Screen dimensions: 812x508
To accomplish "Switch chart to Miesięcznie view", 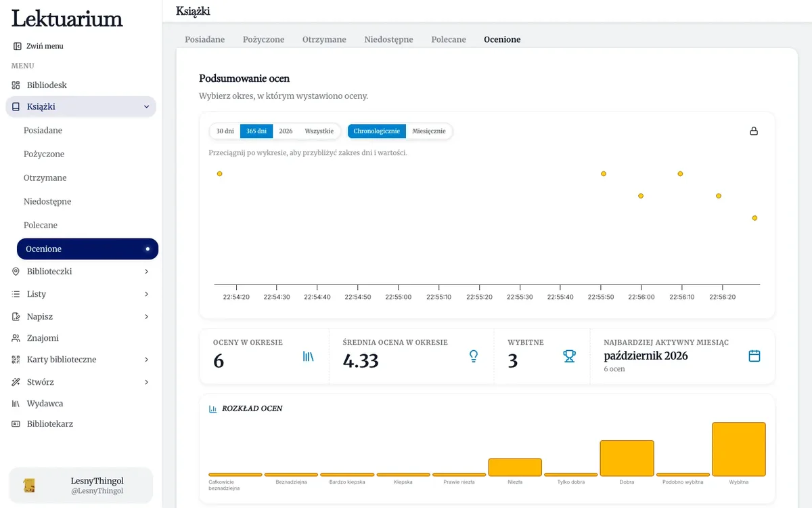I will tap(429, 131).
